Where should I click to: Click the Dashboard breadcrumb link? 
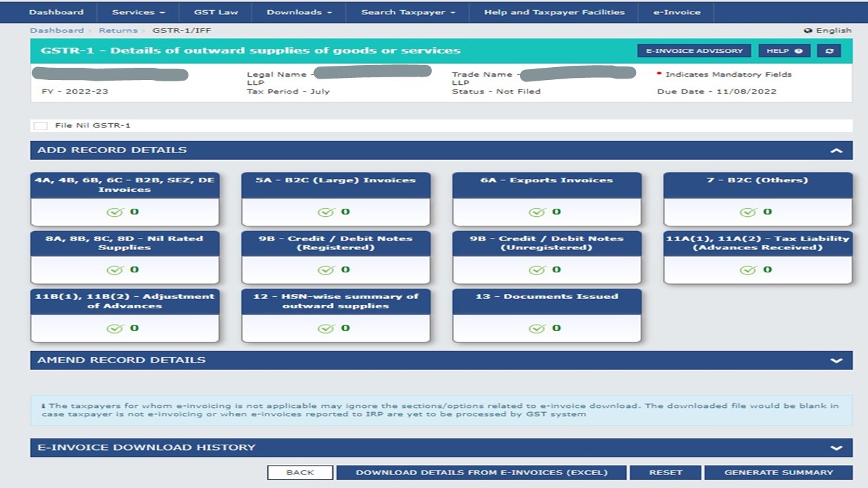(57, 30)
